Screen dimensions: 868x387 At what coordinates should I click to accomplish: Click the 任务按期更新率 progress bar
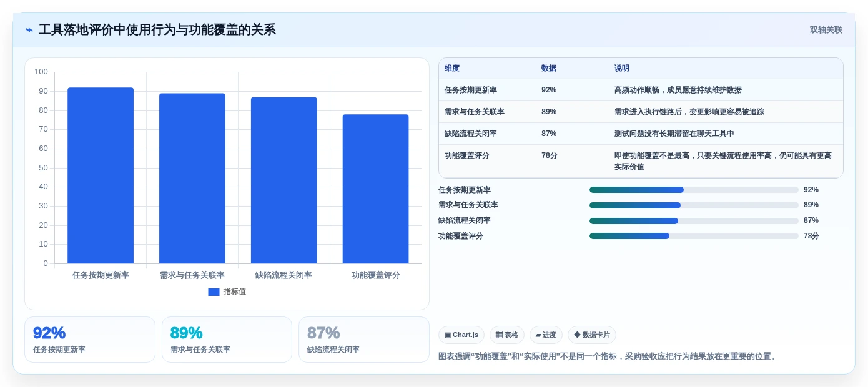point(694,190)
